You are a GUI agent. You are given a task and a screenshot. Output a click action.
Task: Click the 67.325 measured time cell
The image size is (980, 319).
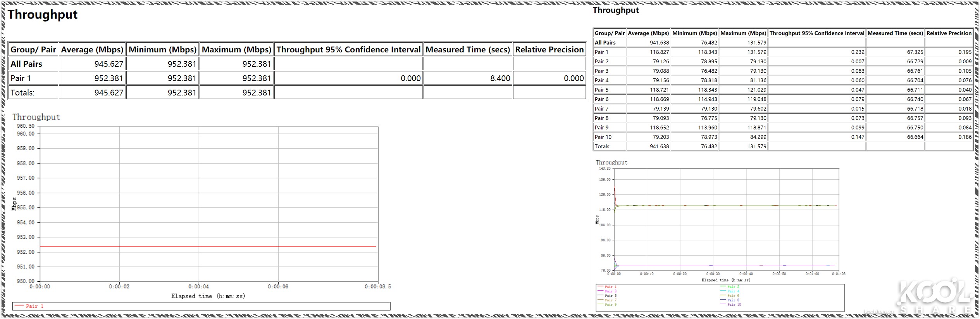[915, 52]
